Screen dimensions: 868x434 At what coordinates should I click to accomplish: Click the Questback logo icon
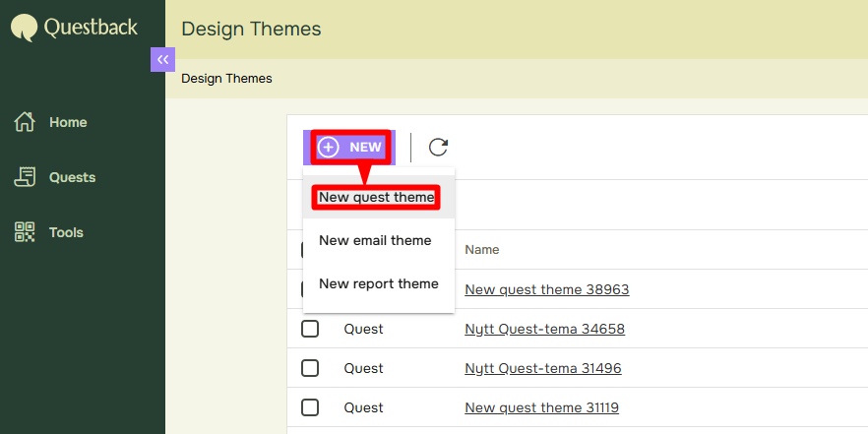point(25,28)
